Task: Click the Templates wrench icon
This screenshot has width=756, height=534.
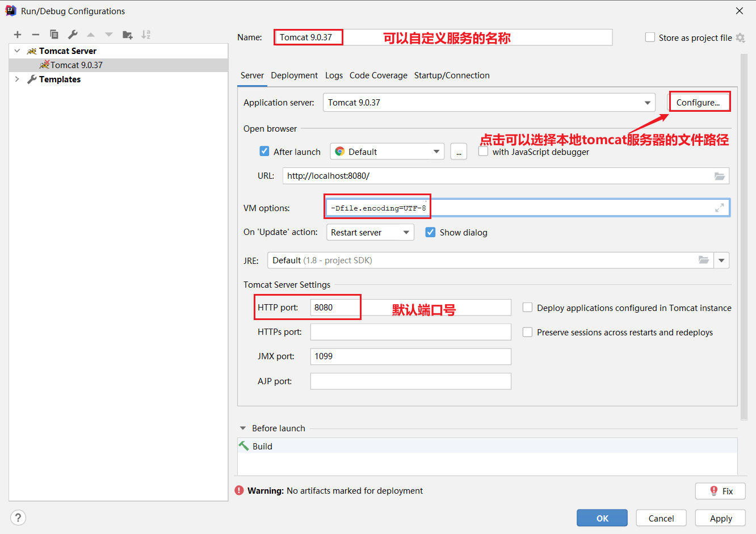Action: pos(32,79)
